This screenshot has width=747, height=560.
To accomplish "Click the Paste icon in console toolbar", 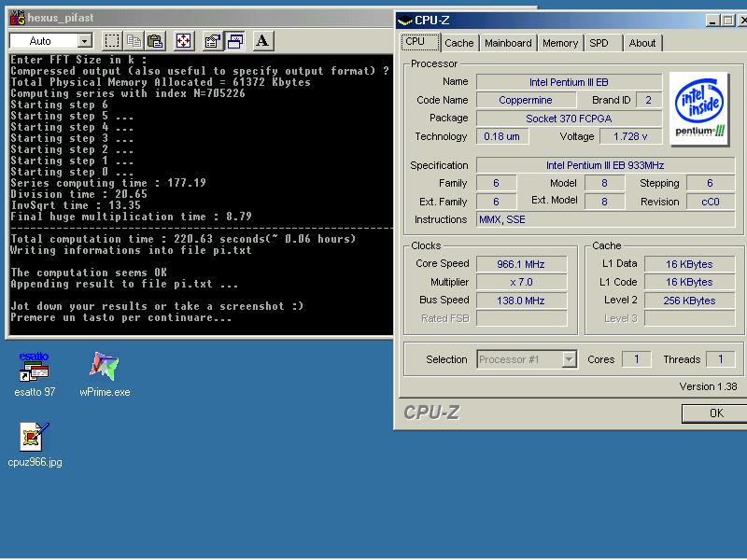I will pyautogui.click(x=155, y=41).
